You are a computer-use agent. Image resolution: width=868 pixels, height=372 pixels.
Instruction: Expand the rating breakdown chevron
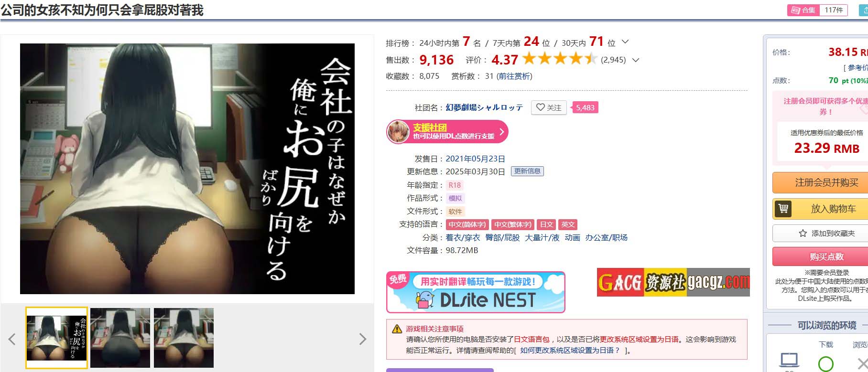[x=635, y=60]
